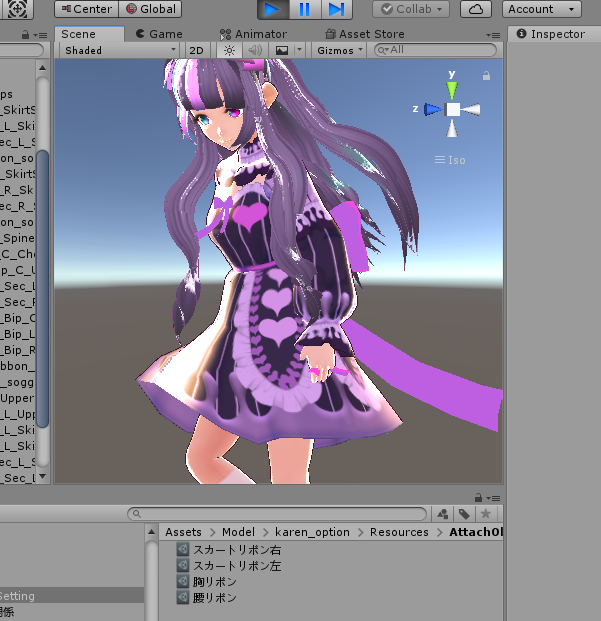
Task: Toggle the Global rotation mode button
Action: [x=150, y=9]
